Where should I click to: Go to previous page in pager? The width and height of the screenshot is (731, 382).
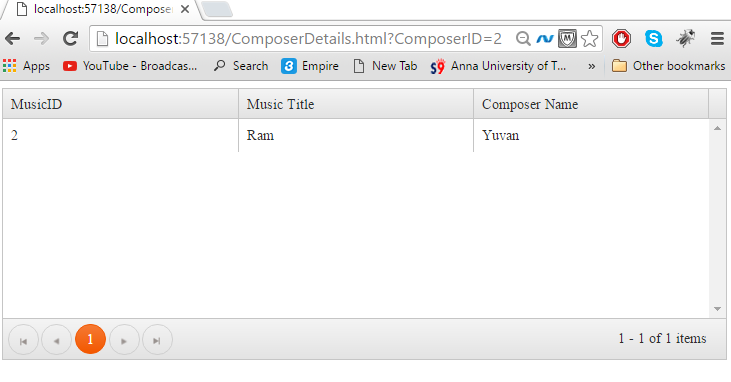(56, 340)
